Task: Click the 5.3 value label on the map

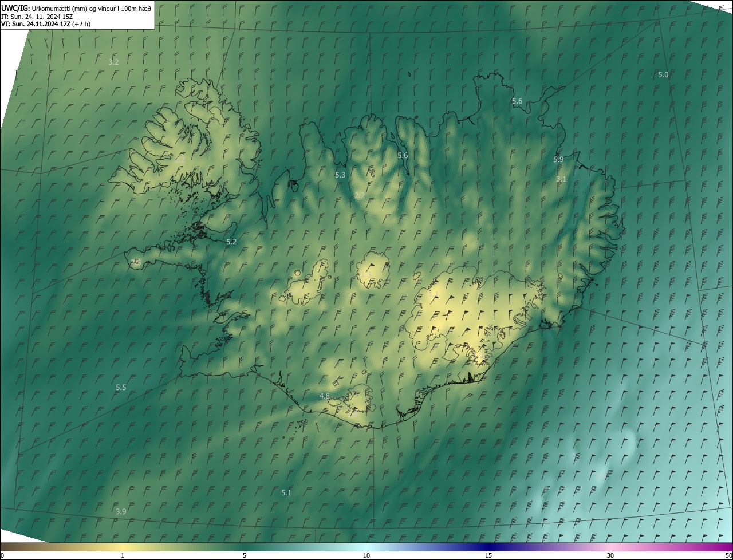Action: pos(340,175)
